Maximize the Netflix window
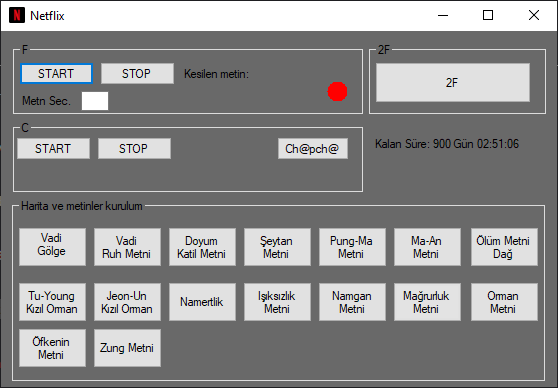The height and width of the screenshot is (388, 558). click(488, 15)
